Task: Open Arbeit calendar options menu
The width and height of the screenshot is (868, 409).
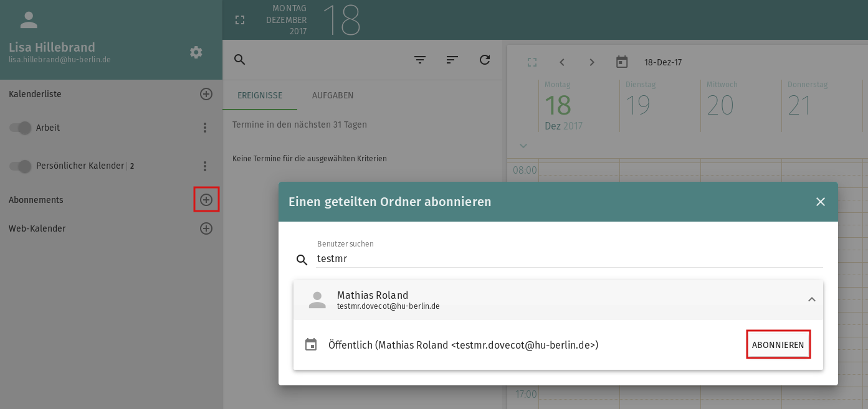Action: coord(205,128)
